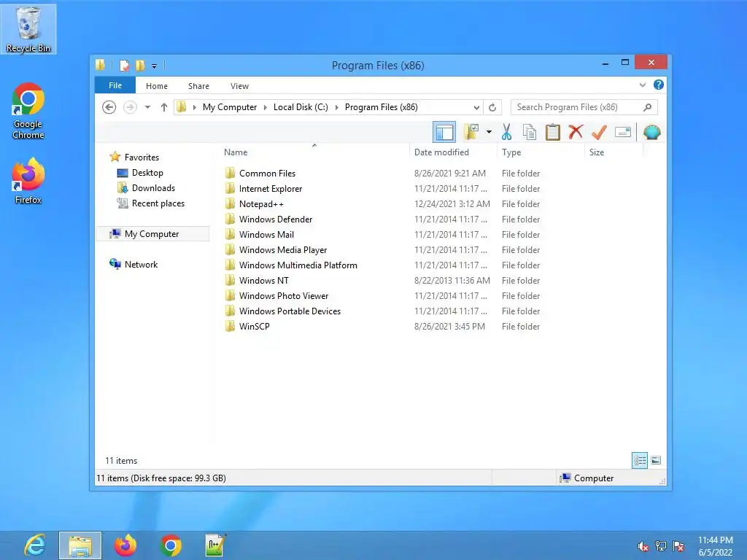Image resolution: width=747 pixels, height=560 pixels.
Task: Select Desktop under Favorites
Action: [147, 173]
